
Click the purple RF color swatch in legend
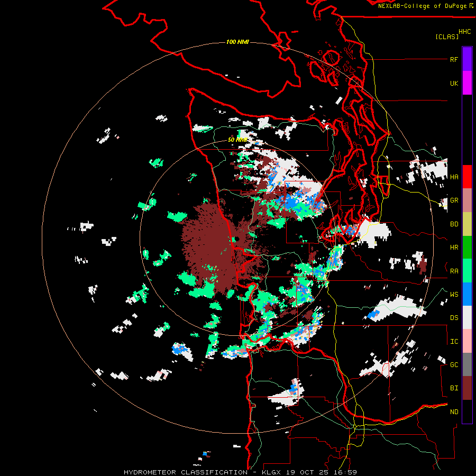click(x=467, y=59)
